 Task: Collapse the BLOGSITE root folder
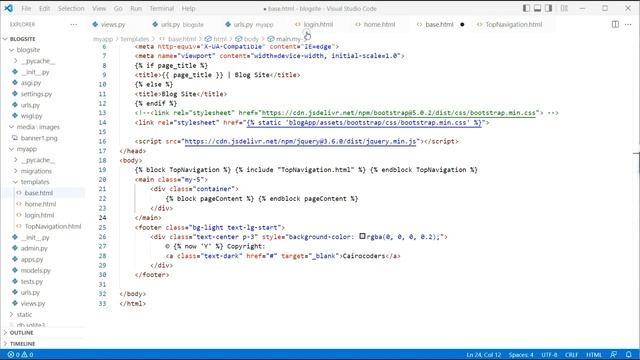[x=22, y=39]
